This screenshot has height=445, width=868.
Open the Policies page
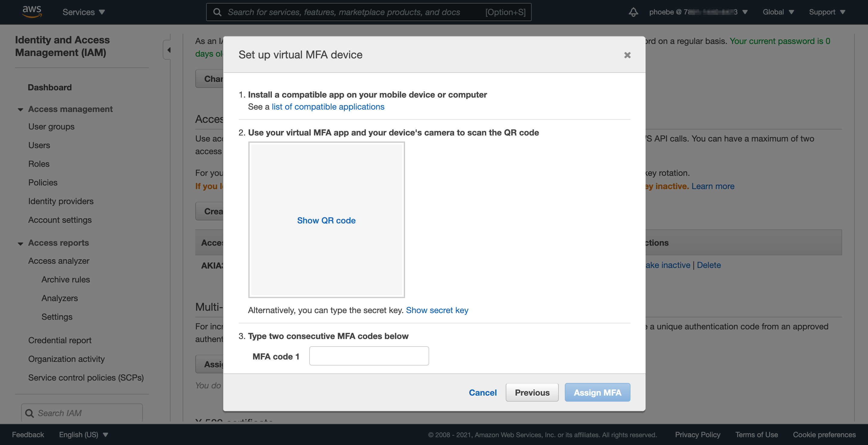pyautogui.click(x=43, y=182)
